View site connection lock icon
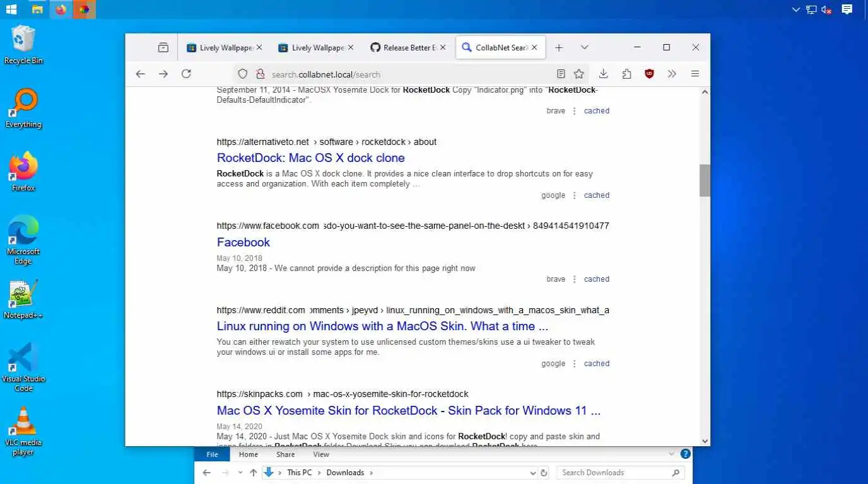This screenshot has height=484, width=868. 260,74
